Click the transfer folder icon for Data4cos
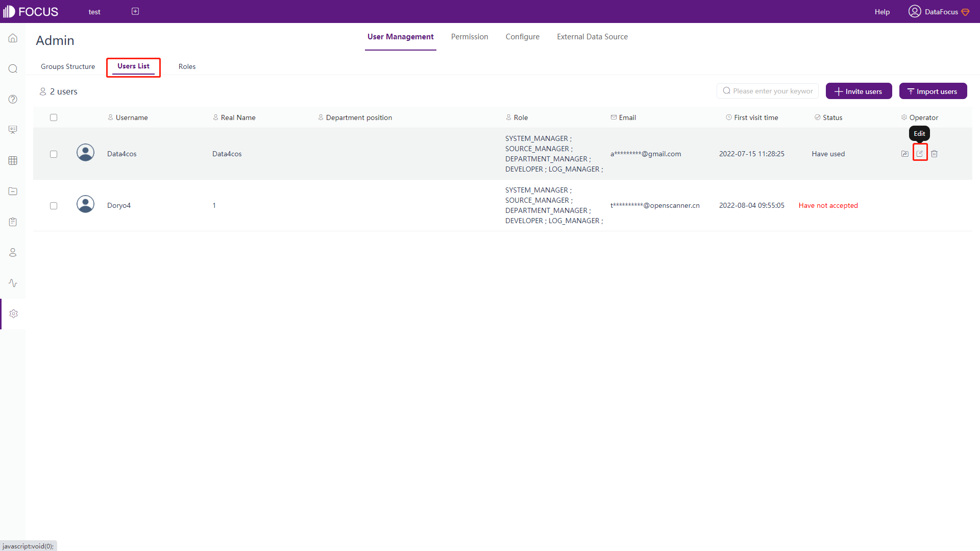980x551 pixels. 904,154
